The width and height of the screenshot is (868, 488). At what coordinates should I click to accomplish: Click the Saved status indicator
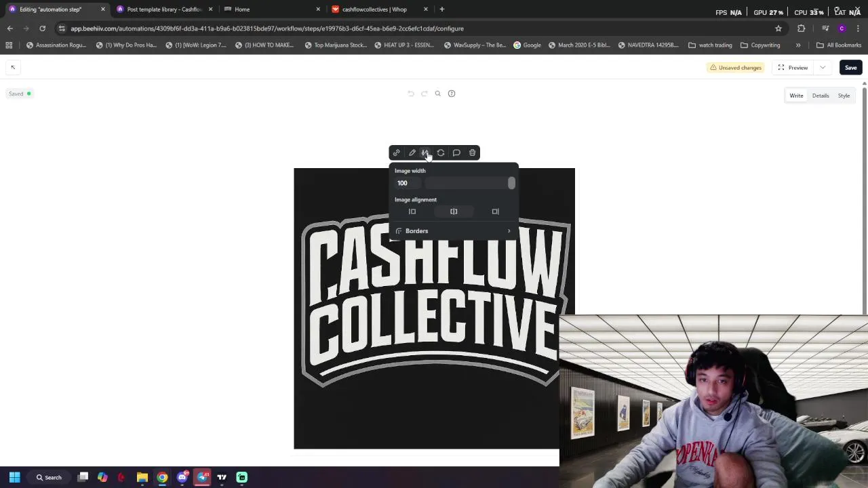[20, 94]
